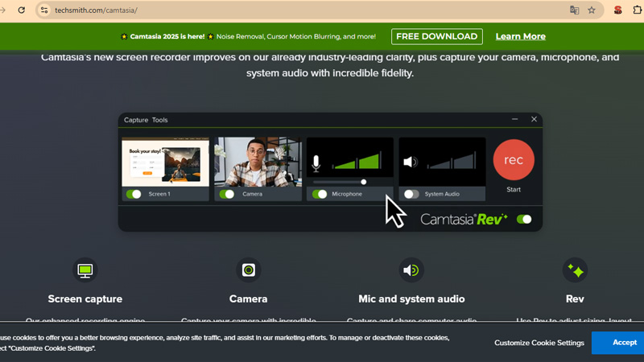Bookmark this page with star icon
This screenshot has width=644, height=362.
tap(592, 10)
